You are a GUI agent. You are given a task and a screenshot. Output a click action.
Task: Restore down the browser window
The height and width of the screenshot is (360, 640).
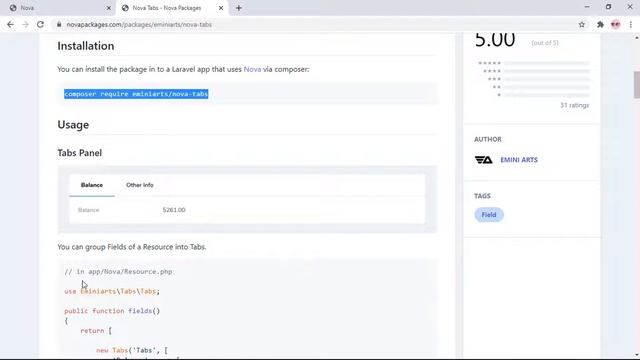click(x=608, y=7)
